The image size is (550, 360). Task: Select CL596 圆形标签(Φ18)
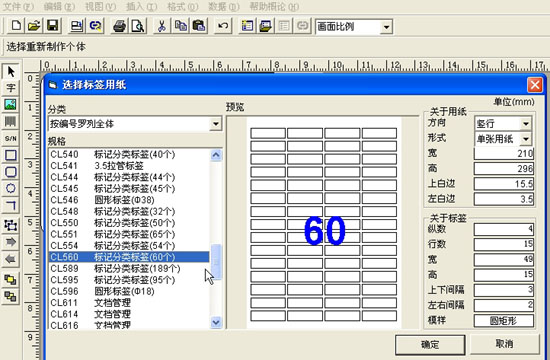coord(129,291)
